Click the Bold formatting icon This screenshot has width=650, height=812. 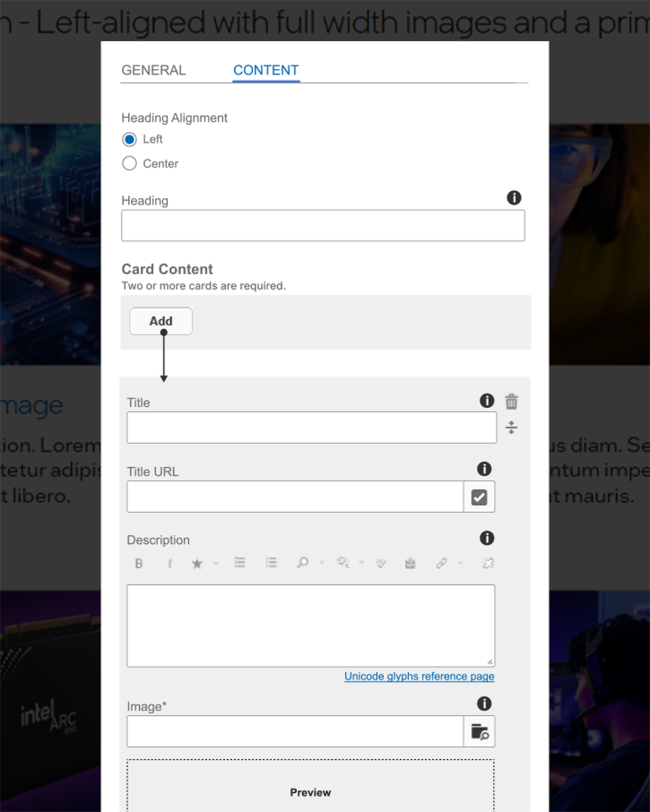(x=139, y=563)
